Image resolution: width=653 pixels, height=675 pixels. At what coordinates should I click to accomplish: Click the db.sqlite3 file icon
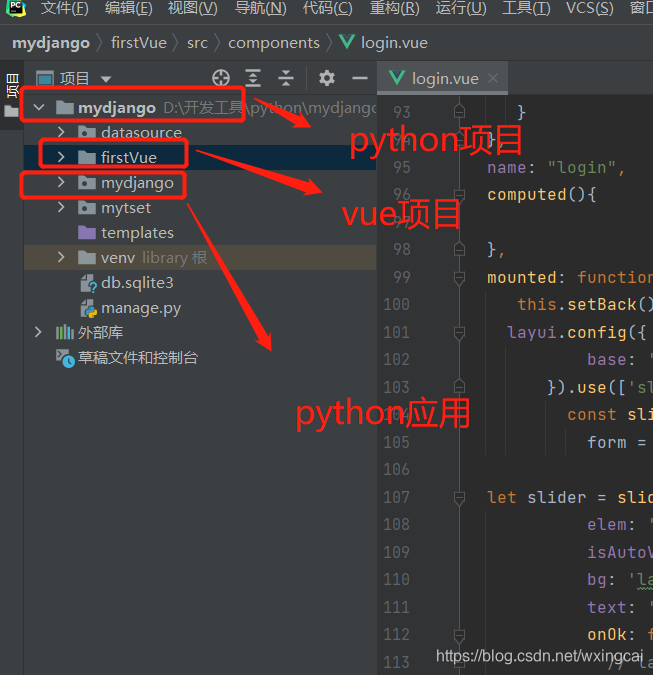pyautogui.click(x=88, y=283)
